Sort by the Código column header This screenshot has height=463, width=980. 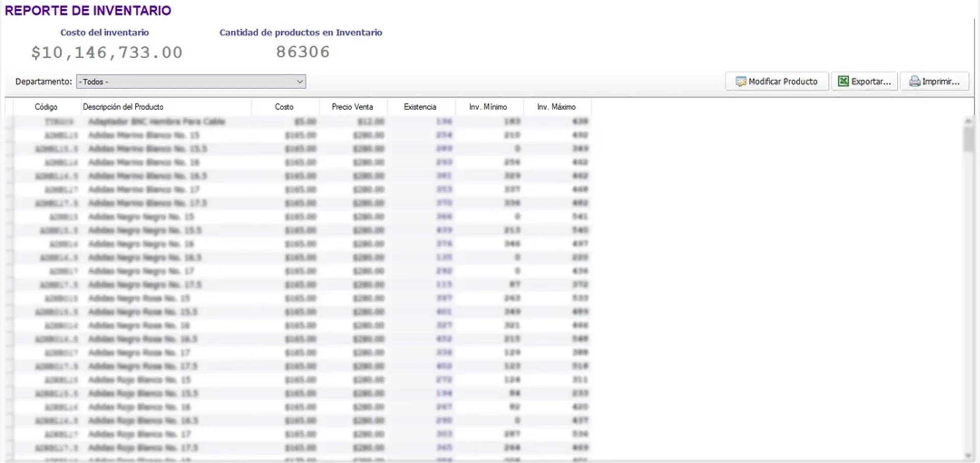[46, 107]
